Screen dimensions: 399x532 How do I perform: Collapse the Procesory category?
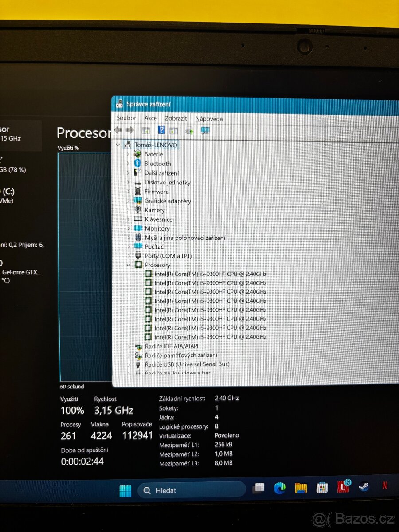(x=128, y=265)
